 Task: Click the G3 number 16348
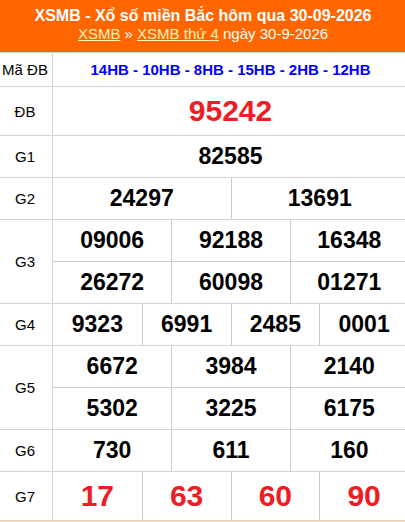tap(349, 240)
